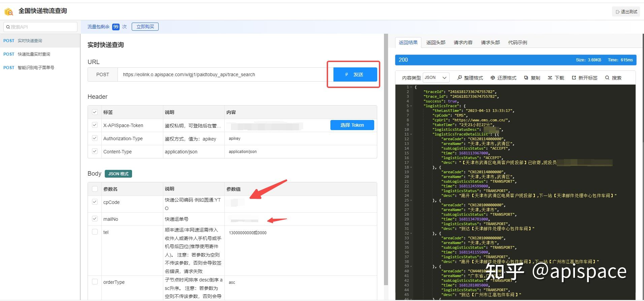Click the JSON 格式 body badge
Viewport: 644px width, 301px height.
118,174
